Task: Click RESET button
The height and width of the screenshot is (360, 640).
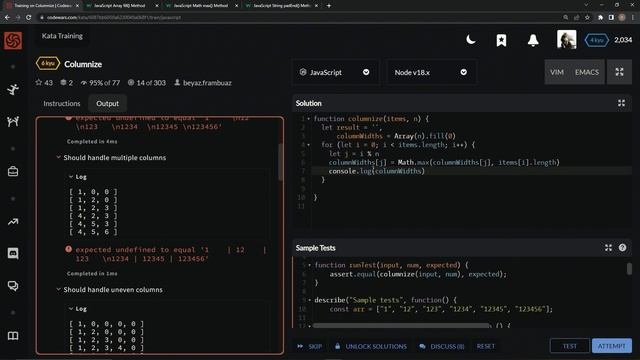Action: 486,346
